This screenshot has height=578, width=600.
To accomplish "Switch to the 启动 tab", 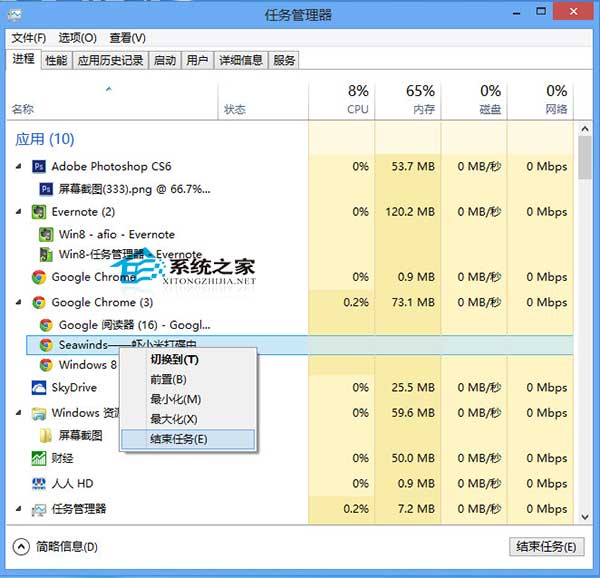I will point(165,60).
